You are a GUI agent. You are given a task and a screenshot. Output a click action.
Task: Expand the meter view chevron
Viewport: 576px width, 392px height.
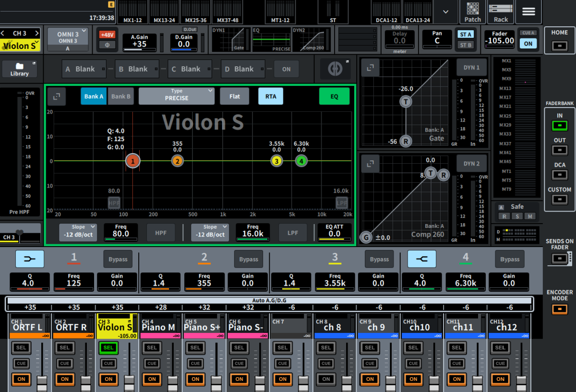(x=446, y=12)
